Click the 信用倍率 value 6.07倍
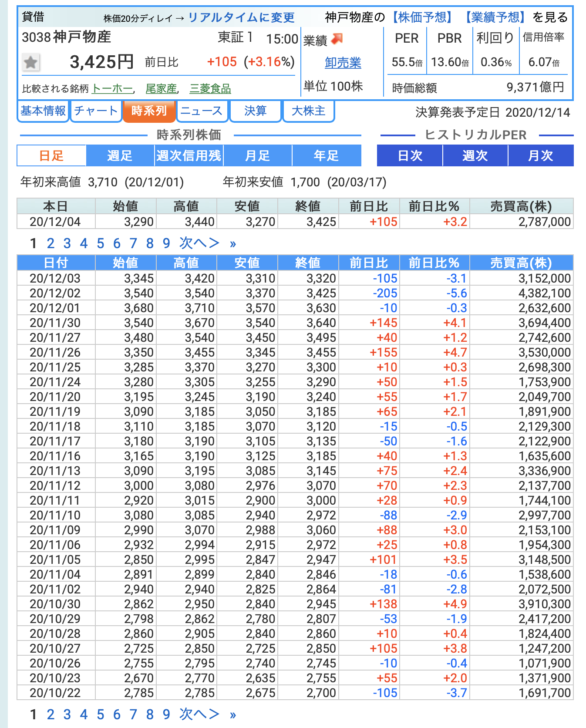Image resolution: width=586 pixels, height=728 pixels. 544,62
